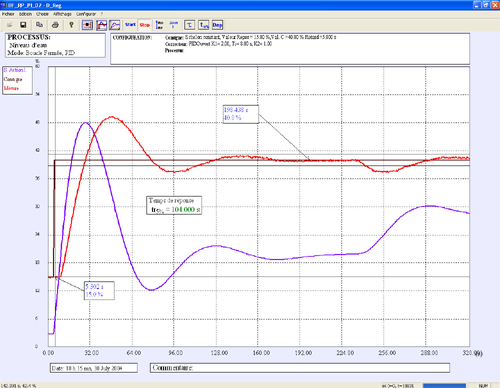Click the PROCESSUS Niveau d'eau info panel

point(55,45)
